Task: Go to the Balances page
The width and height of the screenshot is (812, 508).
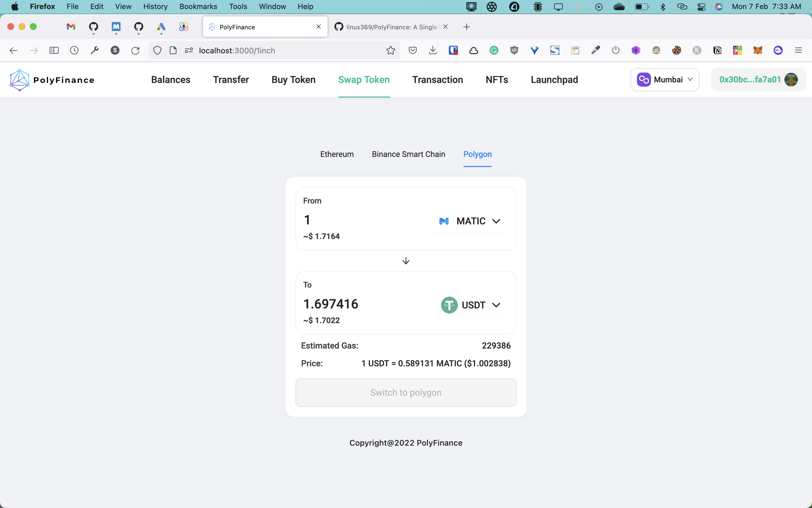Action: [x=171, y=80]
